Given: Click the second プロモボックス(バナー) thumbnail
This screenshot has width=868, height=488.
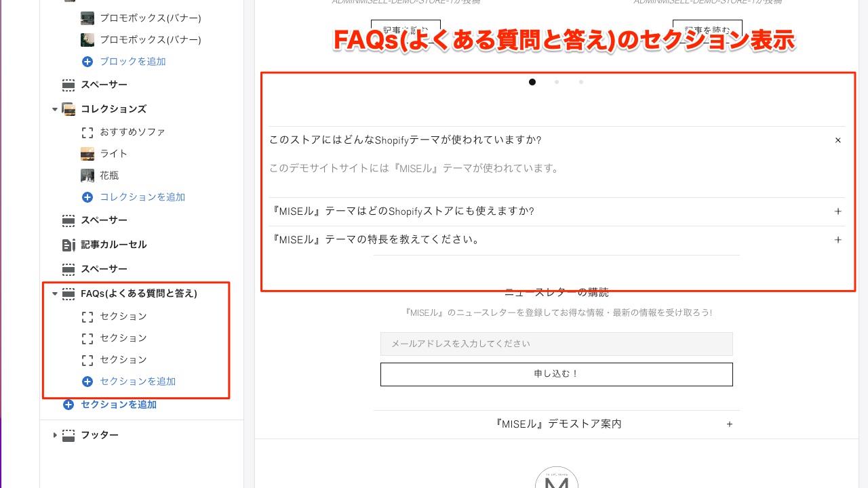Looking at the screenshot, I should click(87, 40).
